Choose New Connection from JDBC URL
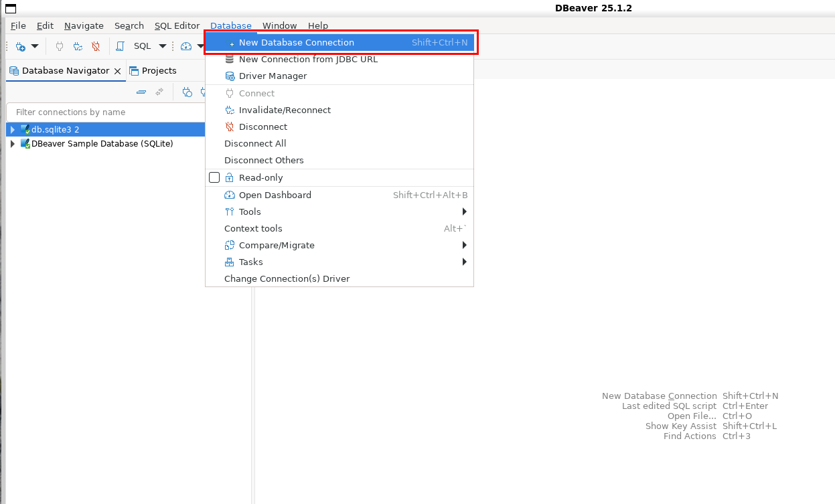This screenshot has height=504, width=835. (x=339, y=59)
